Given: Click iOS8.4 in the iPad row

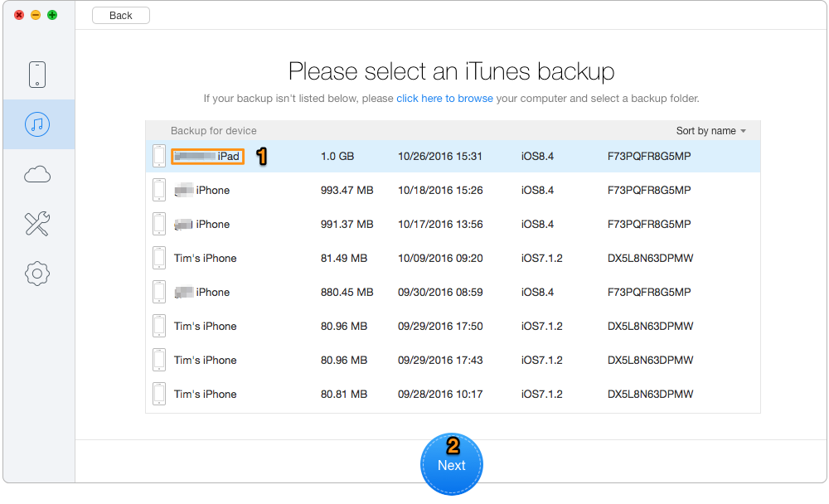Looking at the screenshot, I should (537, 157).
